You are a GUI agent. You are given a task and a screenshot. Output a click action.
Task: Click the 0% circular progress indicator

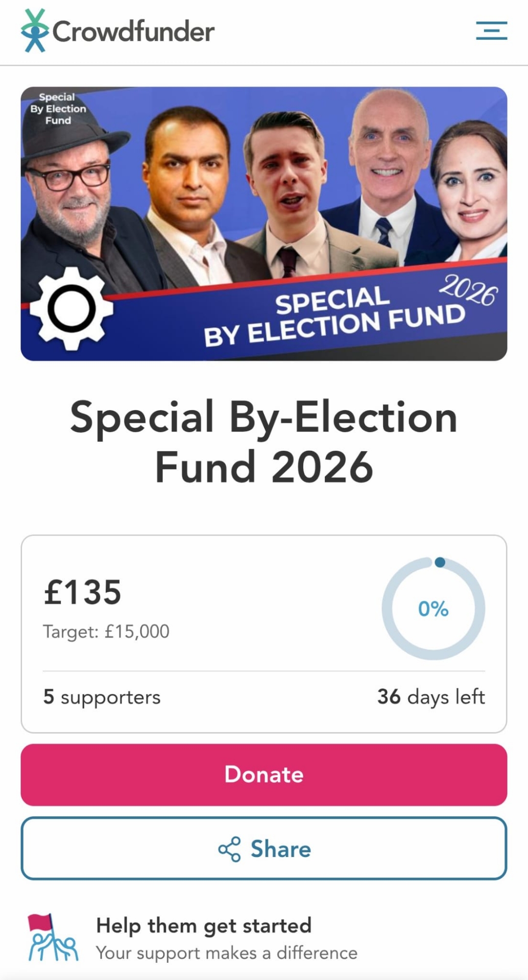[433, 609]
